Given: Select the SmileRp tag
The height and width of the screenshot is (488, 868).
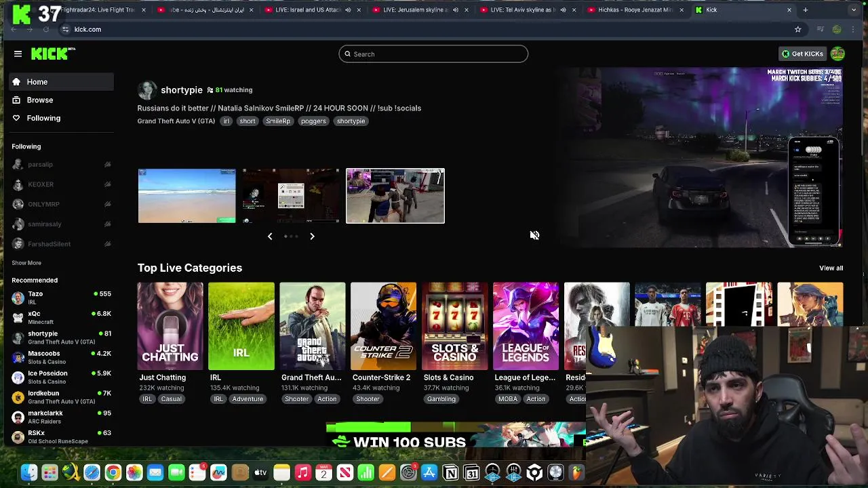Looking at the screenshot, I should 278,121.
